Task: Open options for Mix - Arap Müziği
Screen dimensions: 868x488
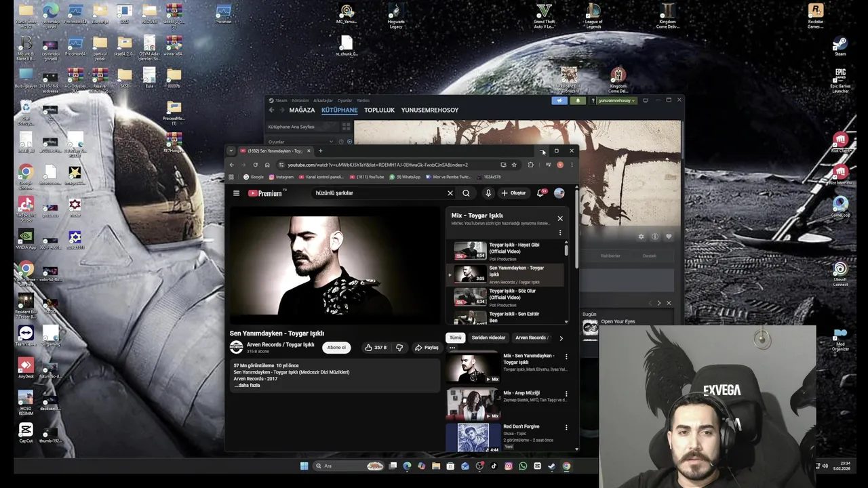Action: (x=566, y=394)
